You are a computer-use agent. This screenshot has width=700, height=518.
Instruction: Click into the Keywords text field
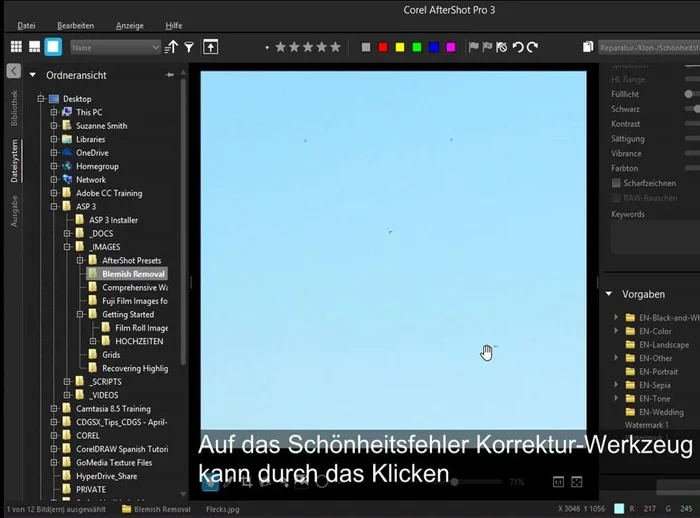tap(655, 238)
